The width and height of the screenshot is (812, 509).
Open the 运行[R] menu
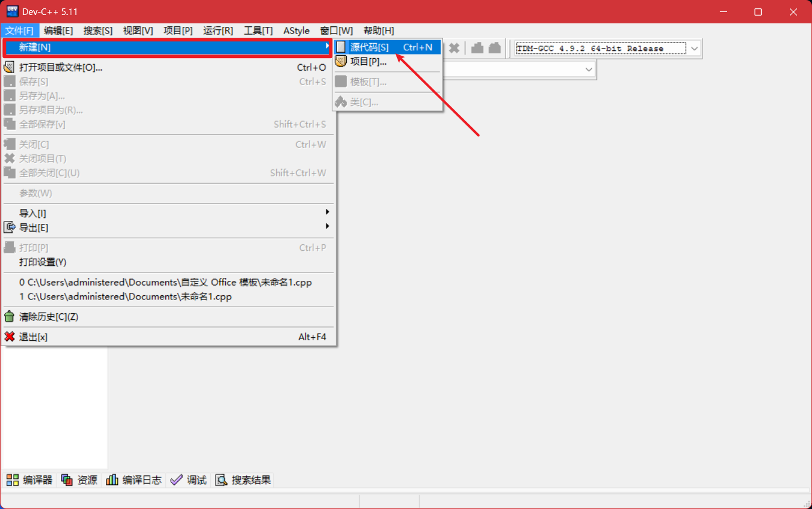click(x=218, y=31)
